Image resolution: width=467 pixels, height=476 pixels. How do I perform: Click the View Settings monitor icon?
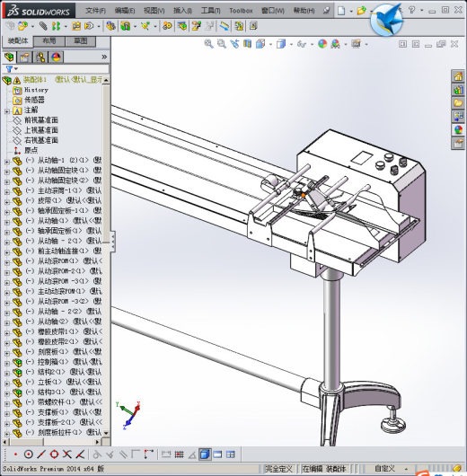coord(356,44)
